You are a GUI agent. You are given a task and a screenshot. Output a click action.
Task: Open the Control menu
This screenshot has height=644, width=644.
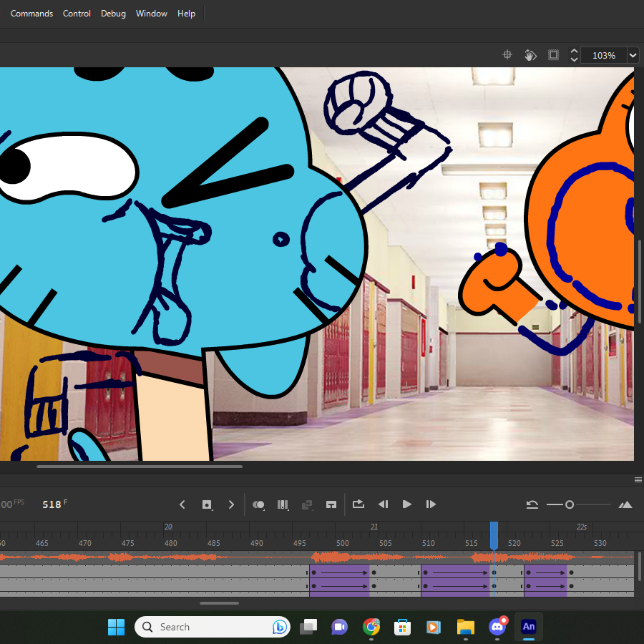77,14
